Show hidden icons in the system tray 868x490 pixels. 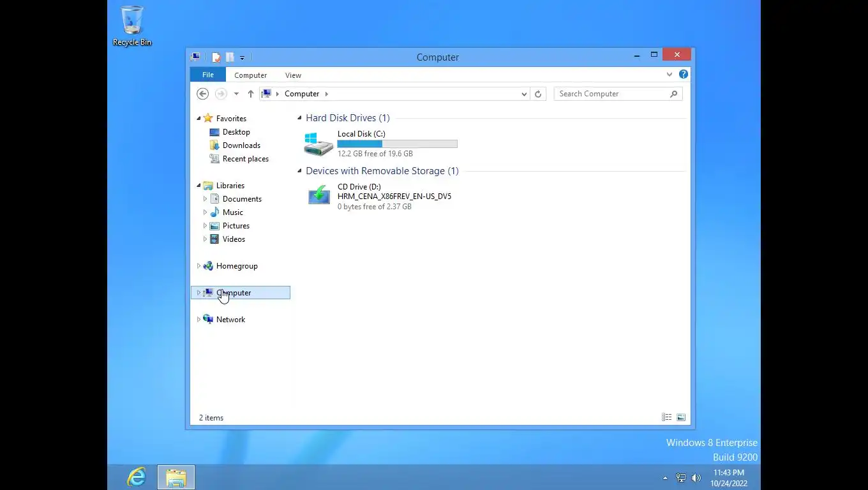point(665,478)
